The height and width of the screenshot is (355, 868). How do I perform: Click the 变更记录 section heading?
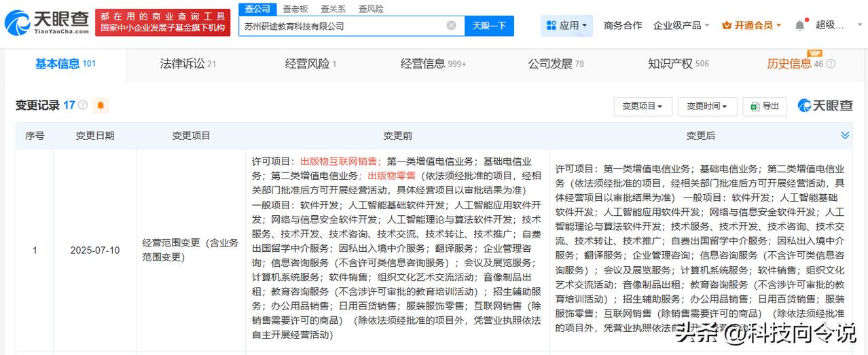37,105
